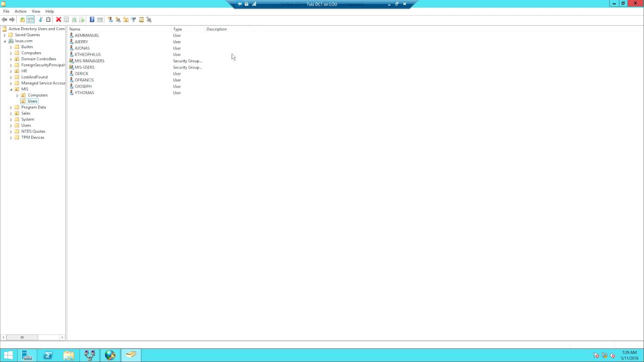Viewport: 644px width, 362px height.
Task: Click the green Refresh icon
Action: pos(74,20)
